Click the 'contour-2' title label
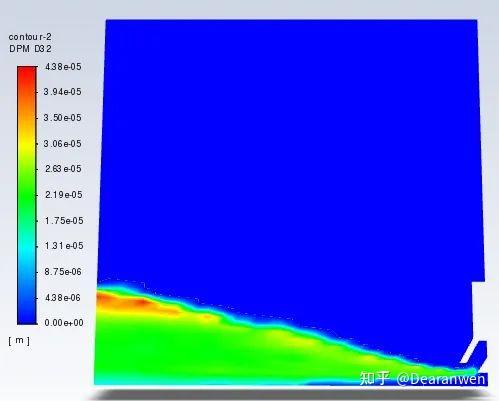499x401 pixels. pos(30,37)
